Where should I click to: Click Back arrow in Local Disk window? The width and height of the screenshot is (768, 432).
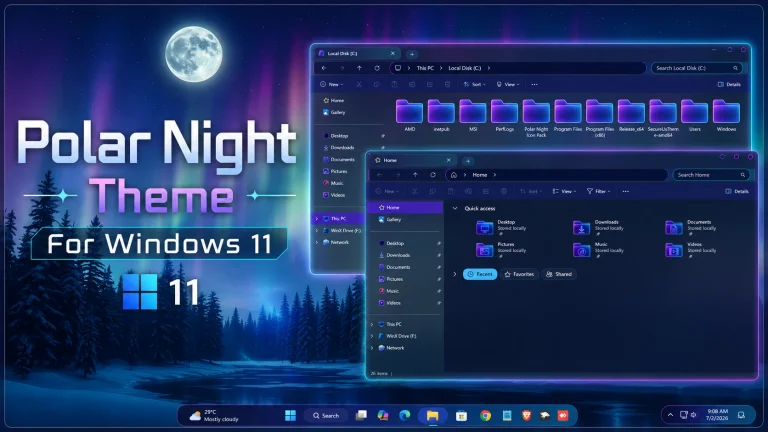[x=324, y=68]
